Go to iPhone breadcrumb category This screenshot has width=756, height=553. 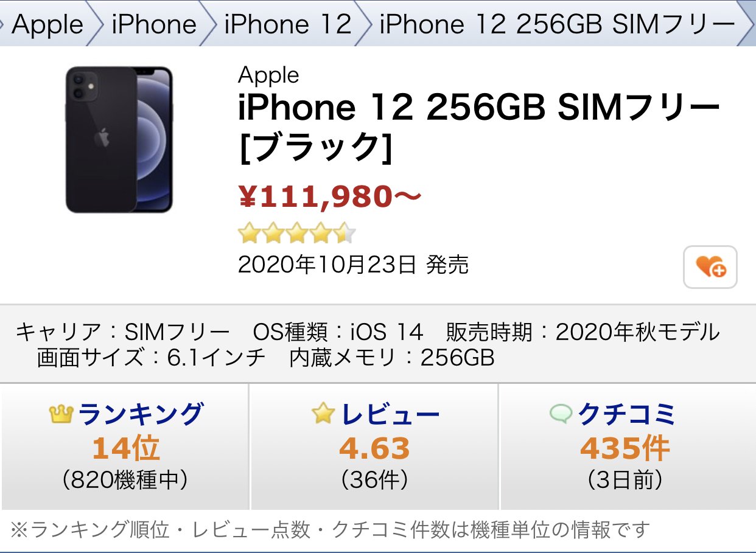(x=154, y=24)
